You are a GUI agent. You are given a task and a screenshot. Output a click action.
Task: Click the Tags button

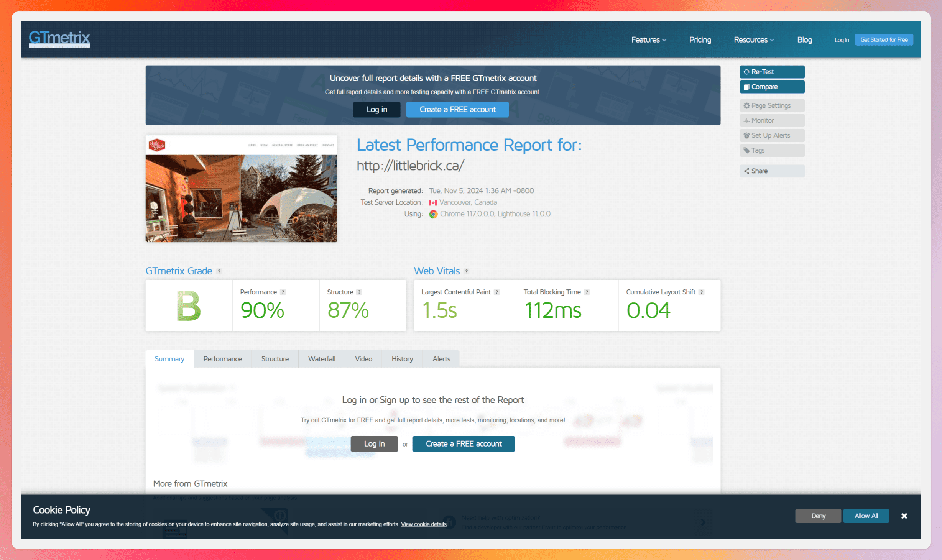click(x=772, y=151)
